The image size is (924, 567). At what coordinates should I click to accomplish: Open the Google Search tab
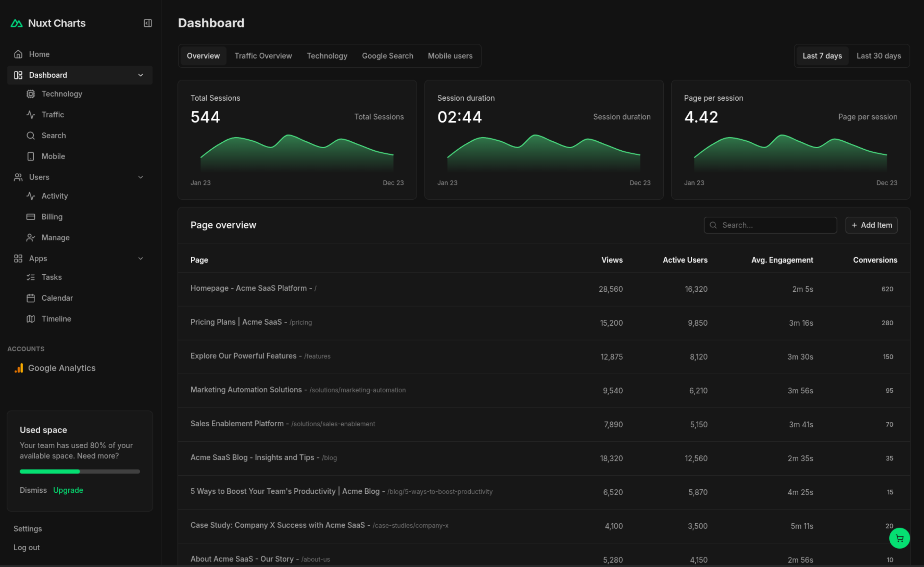(387, 56)
